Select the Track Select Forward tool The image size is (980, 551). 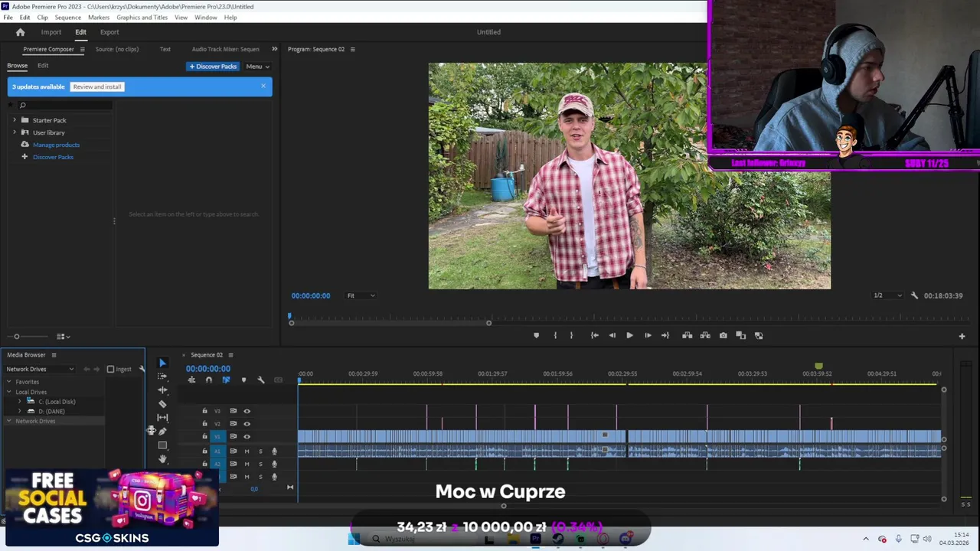pyautogui.click(x=162, y=376)
